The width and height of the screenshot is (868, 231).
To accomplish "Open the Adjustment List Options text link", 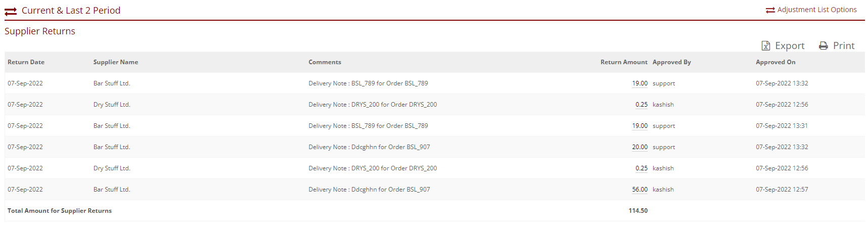I will tap(816, 10).
